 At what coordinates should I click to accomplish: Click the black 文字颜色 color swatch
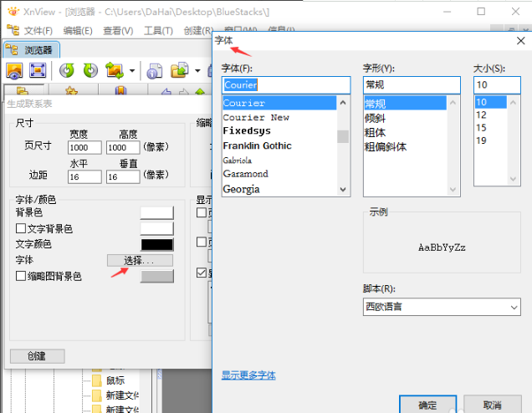156,245
